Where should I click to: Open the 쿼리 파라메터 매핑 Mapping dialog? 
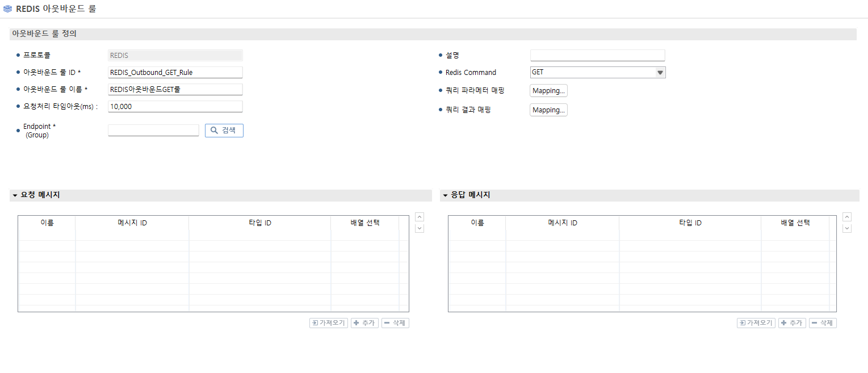(548, 90)
